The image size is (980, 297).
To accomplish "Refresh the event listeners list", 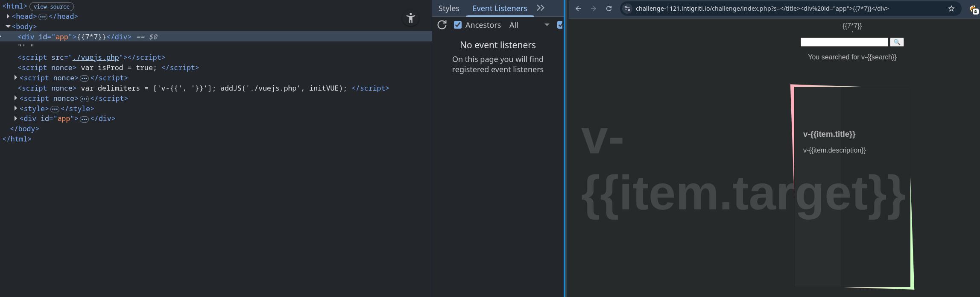I will pos(442,25).
